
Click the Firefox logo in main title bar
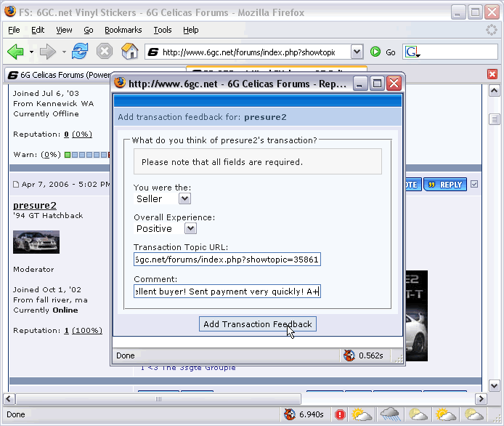10,12
